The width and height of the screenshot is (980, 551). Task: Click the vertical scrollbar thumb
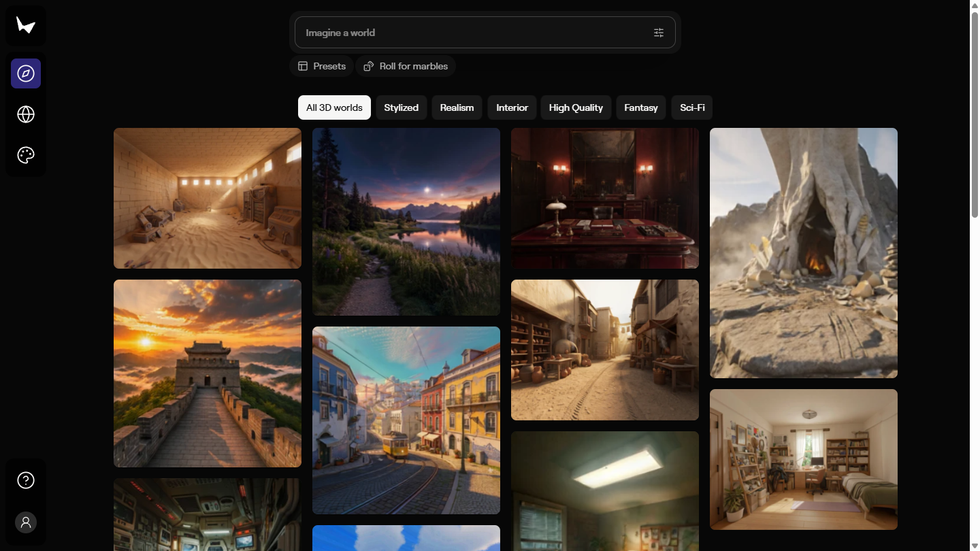pos(975,114)
